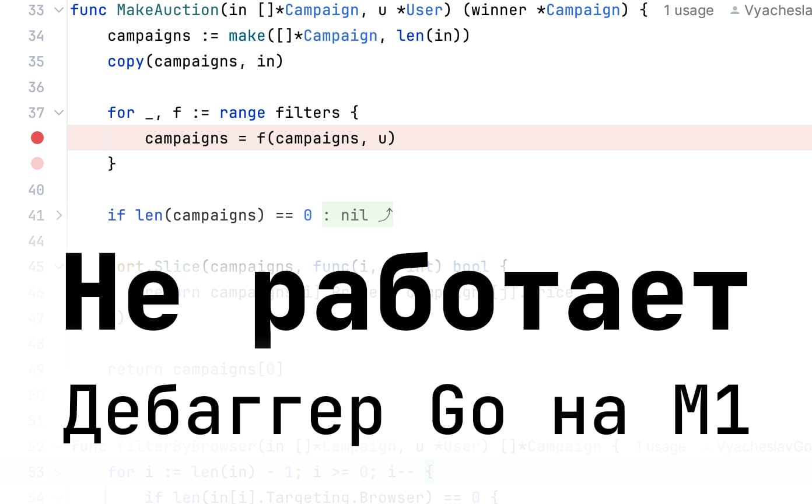Click the author person icon on line 33
This screenshot has height=504, width=812.
click(735, 10)
